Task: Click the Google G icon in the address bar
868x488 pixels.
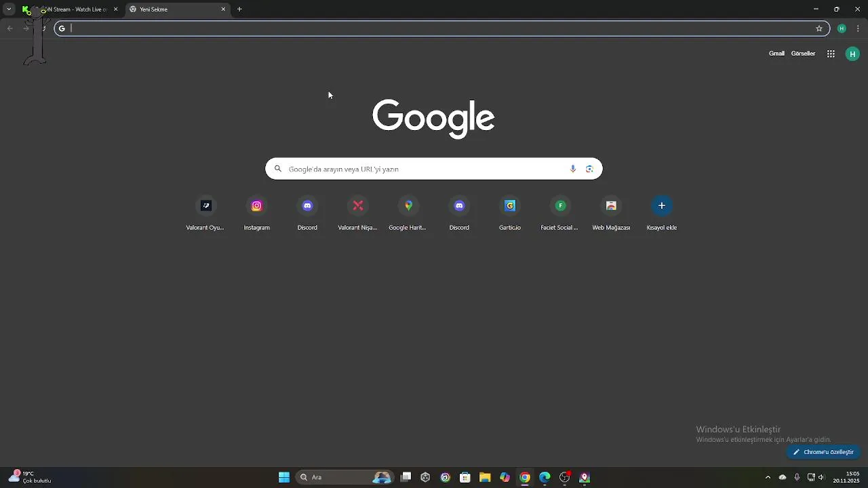Action: [62, 28]
